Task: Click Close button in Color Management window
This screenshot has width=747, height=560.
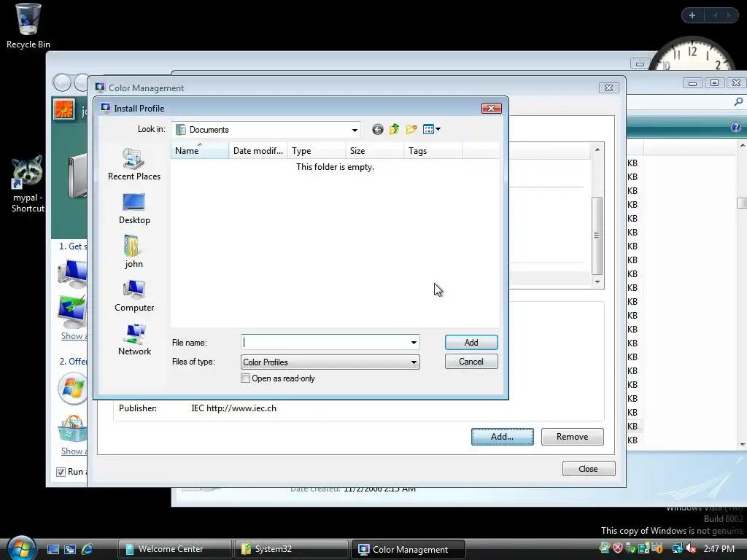Action: click(589, 469)
